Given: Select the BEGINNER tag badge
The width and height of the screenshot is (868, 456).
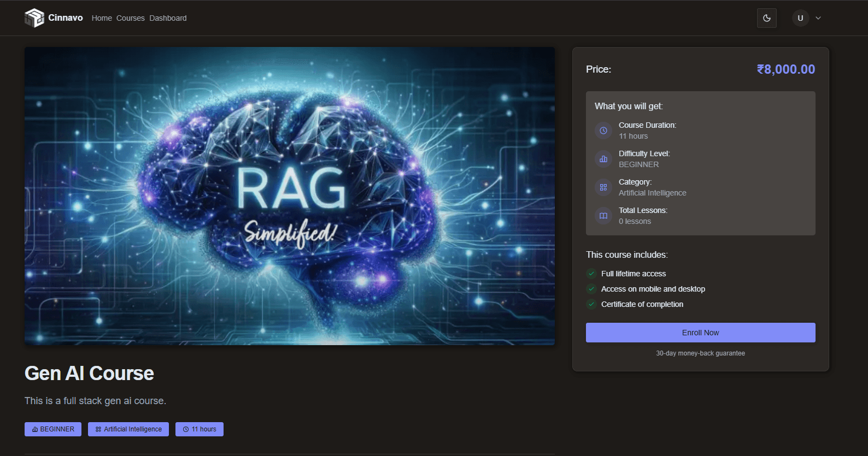Looking at the screenshot, I should pos(53,429).
